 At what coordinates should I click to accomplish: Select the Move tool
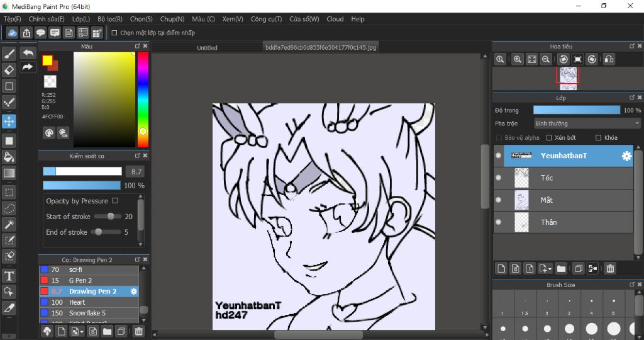coord(9,122)
